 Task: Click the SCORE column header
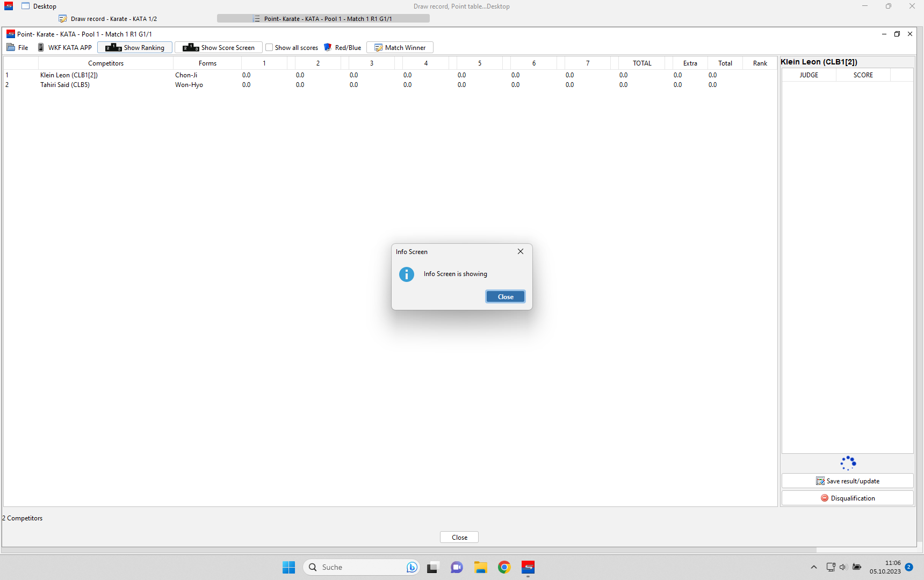863,75
